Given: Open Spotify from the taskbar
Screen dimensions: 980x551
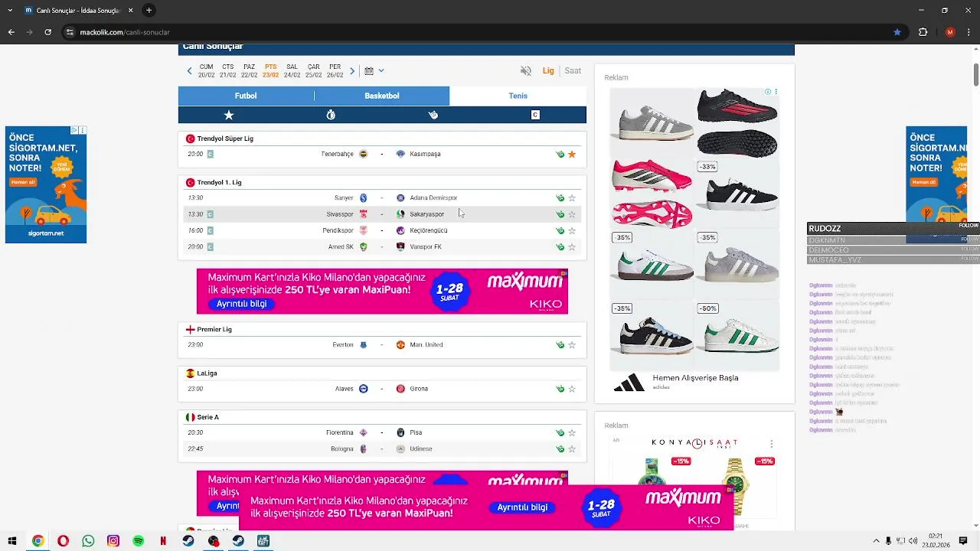Looking at the screenshot, I should [x=138, y=541].
